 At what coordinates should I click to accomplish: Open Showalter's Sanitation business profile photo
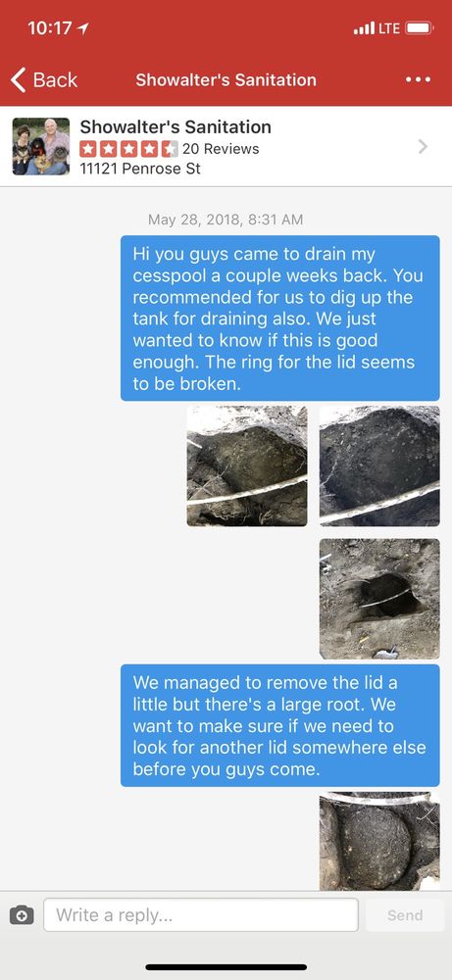[40, 146]
